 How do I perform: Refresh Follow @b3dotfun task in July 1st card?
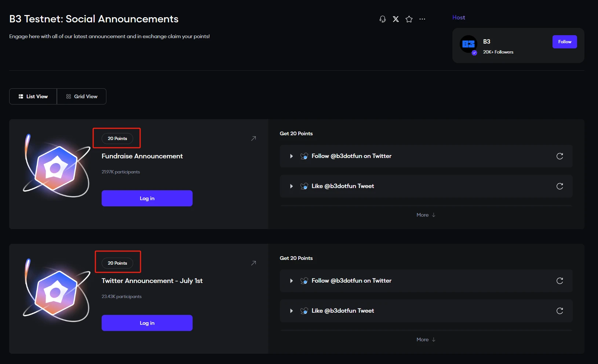coord(559,281)
